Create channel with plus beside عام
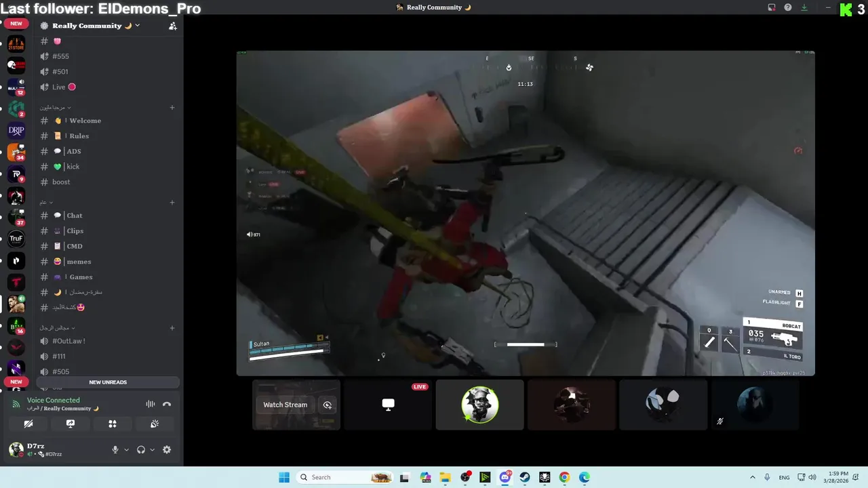Screen dimensions: 868x488 172,202
